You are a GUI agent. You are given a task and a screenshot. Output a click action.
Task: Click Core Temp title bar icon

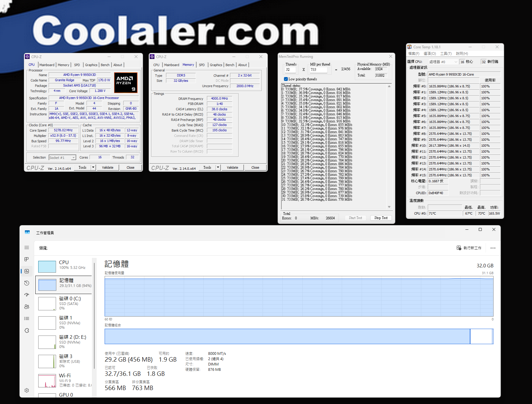(x=409, y=47)
